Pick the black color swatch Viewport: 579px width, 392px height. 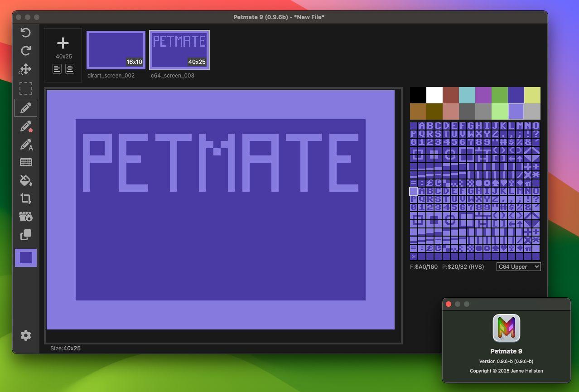tap(418, 95)
